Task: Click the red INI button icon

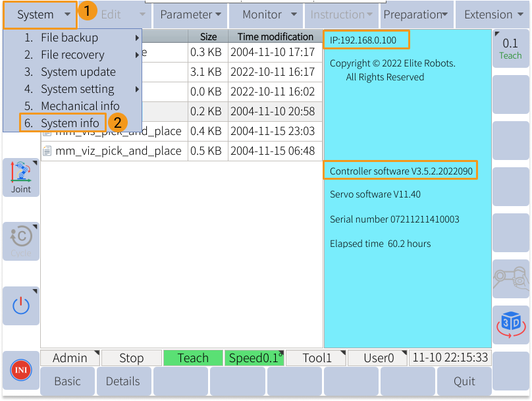Action: [x=21, y=370]
